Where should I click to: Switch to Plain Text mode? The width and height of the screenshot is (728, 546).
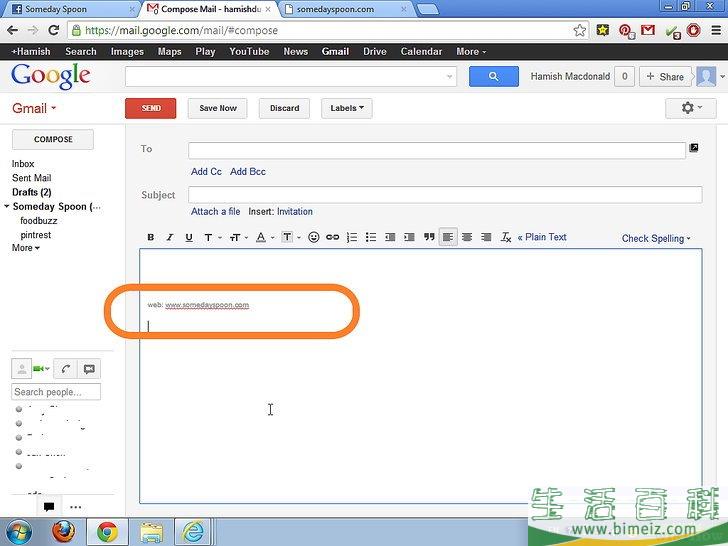click(x=542, y=237)
